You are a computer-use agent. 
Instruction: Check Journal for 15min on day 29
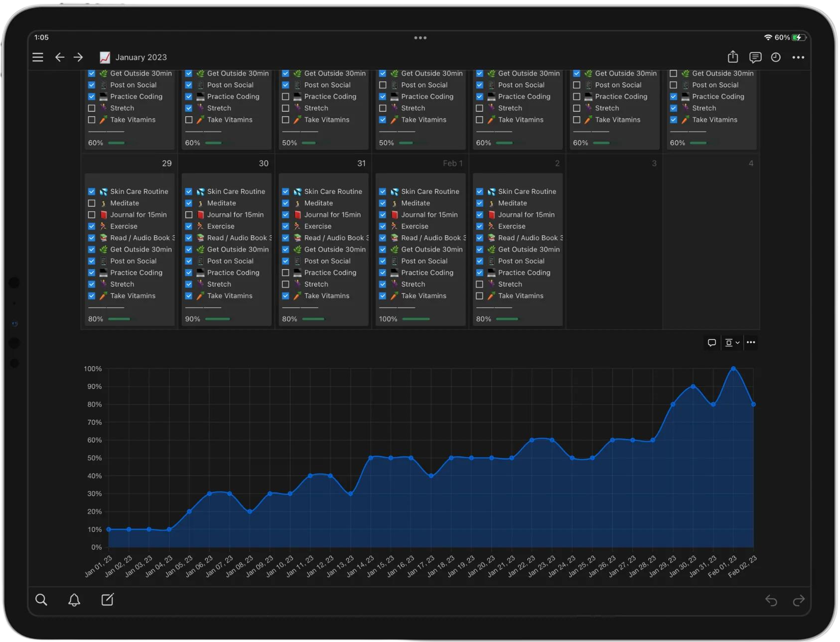[x=92, y=215]
